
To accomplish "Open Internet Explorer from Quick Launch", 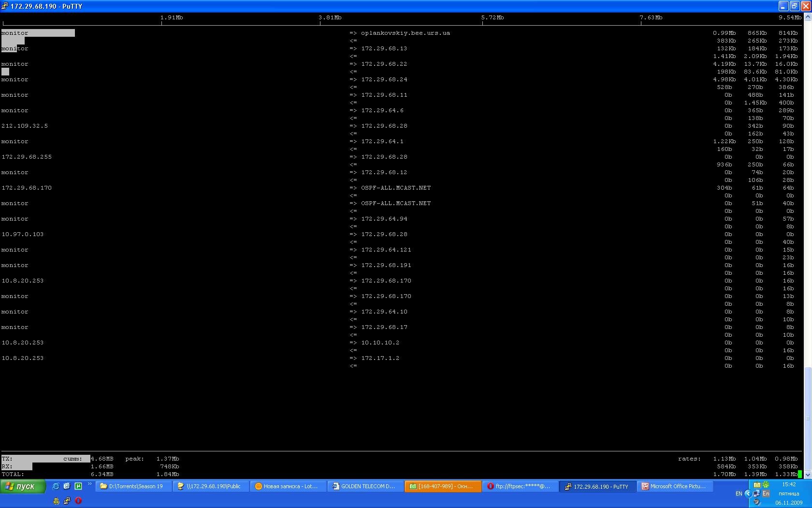I will pyautogui.click(x=56, y=486).
